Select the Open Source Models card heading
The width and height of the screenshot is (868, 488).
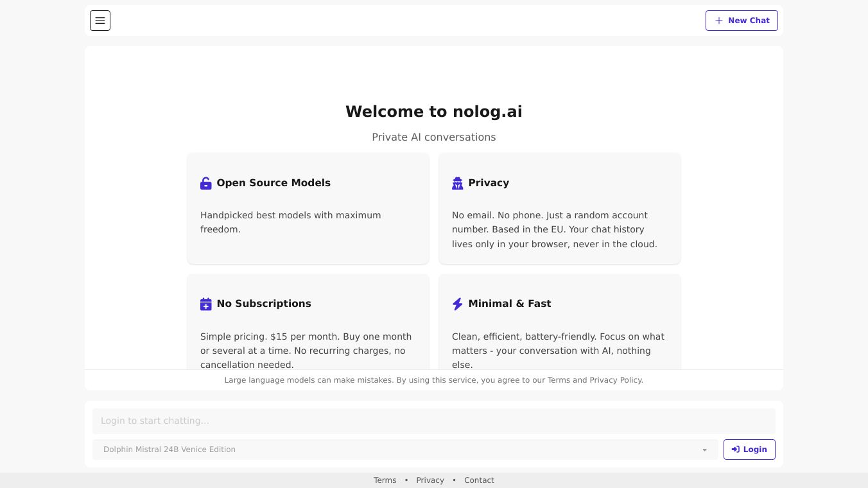point(273,183)
